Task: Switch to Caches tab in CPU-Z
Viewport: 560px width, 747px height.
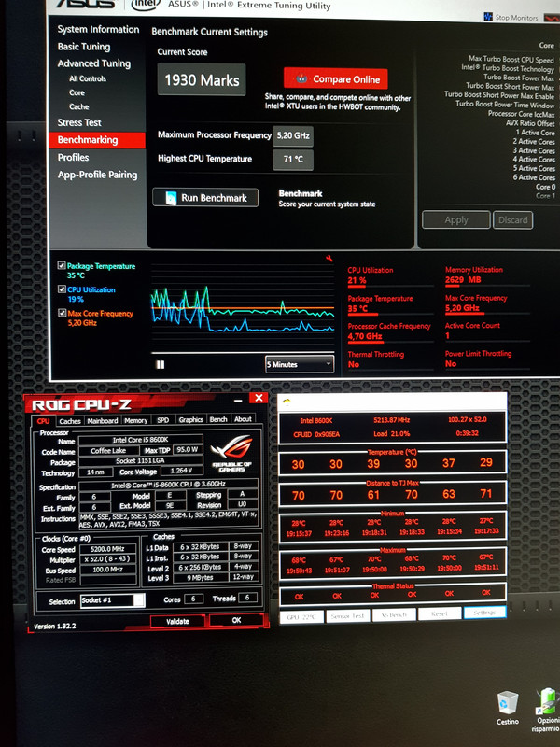Action: point(70,421)
